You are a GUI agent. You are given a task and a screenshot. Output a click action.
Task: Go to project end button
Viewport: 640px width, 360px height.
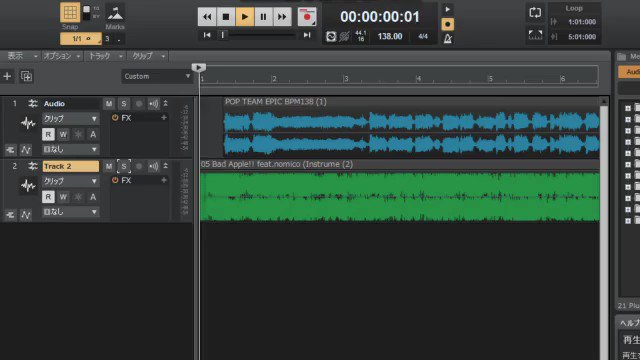pos(307,35)
